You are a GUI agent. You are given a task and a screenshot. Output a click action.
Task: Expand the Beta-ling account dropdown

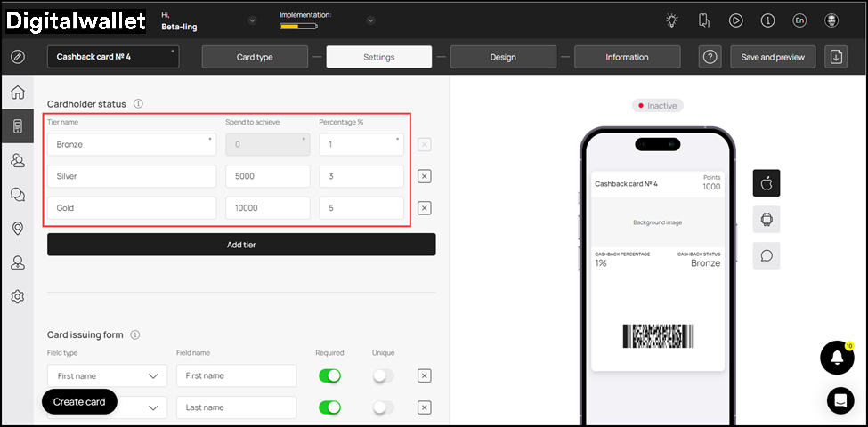252,20
